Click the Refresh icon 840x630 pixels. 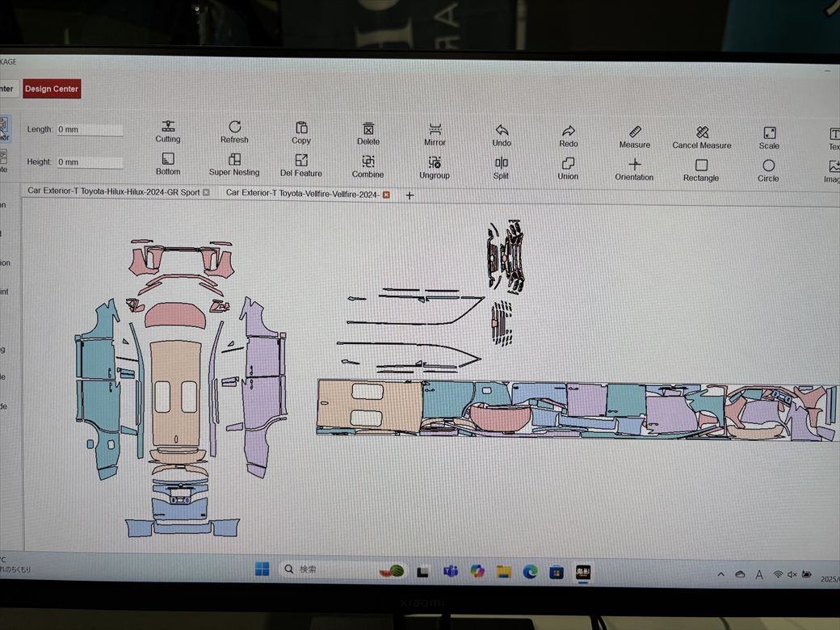point(234,127)
